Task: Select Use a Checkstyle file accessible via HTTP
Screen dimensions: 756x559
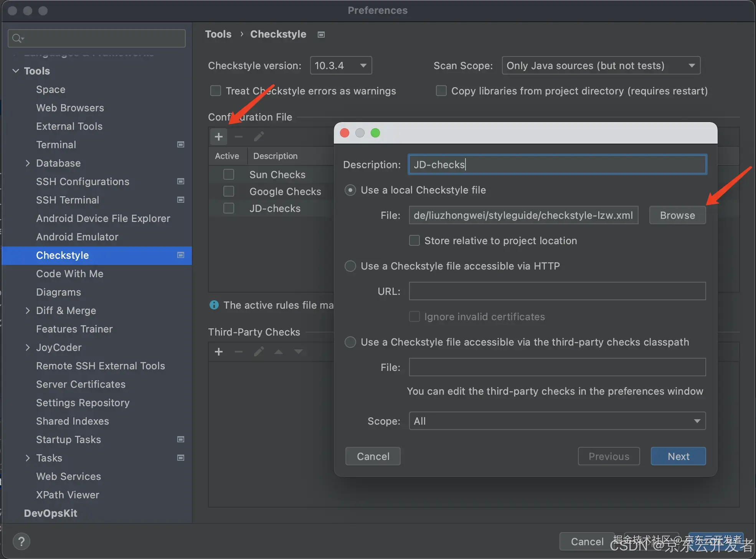Action: click(x=350, y=266)
